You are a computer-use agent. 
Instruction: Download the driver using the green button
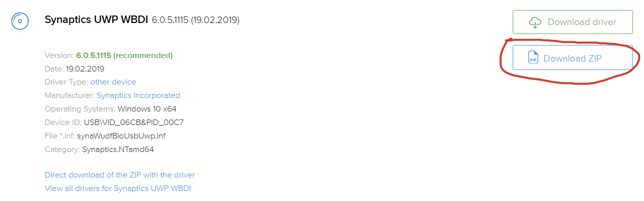point(572,22)
